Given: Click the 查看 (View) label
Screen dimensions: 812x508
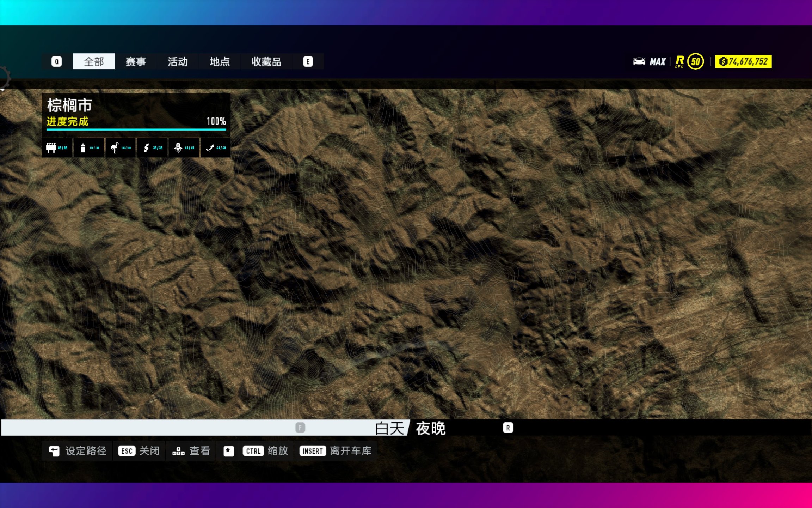Looking at the screenshot, I should pyautogui.click(x=200, y=451).
